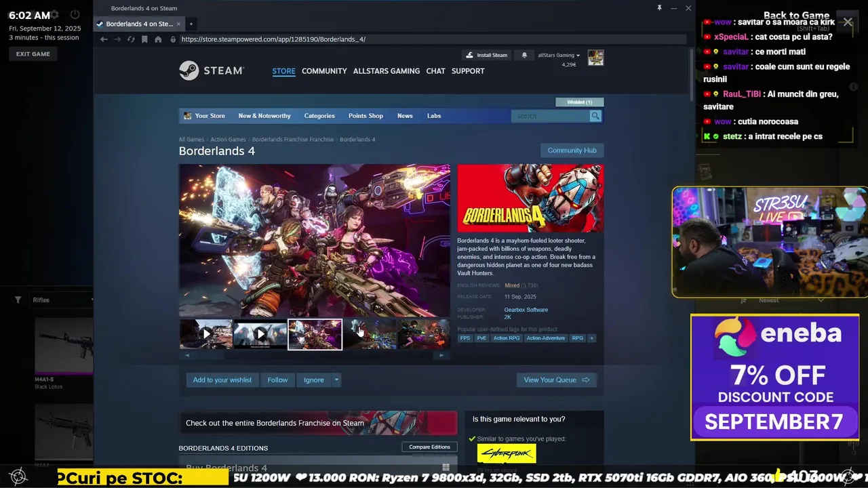This screenshot has width=868, height=488.
Task: Open the allStars Gaming profile avatar
Action: coord(595,58)
